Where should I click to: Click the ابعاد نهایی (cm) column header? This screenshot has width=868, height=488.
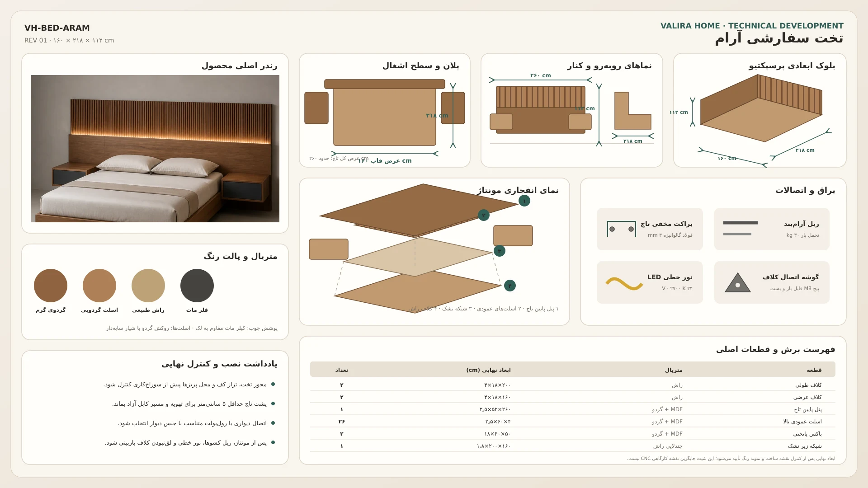point(488,370)
